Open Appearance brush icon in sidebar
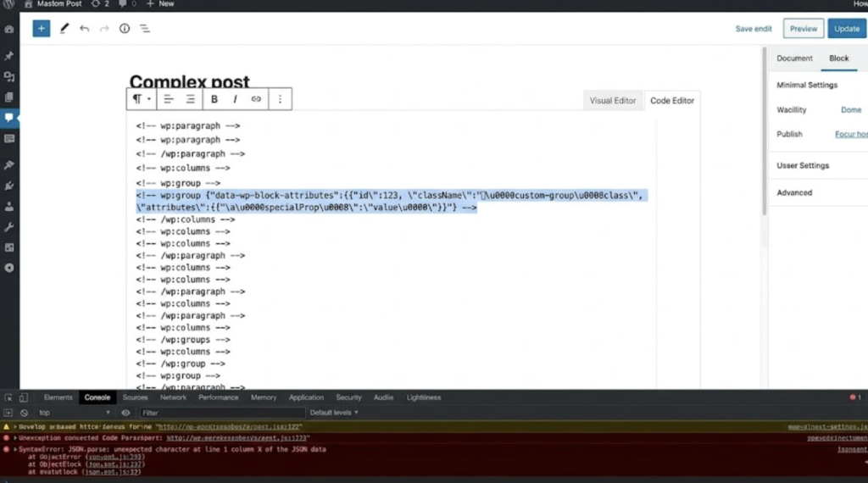This screenshot has width=868, height=483. tap(9, 165)
